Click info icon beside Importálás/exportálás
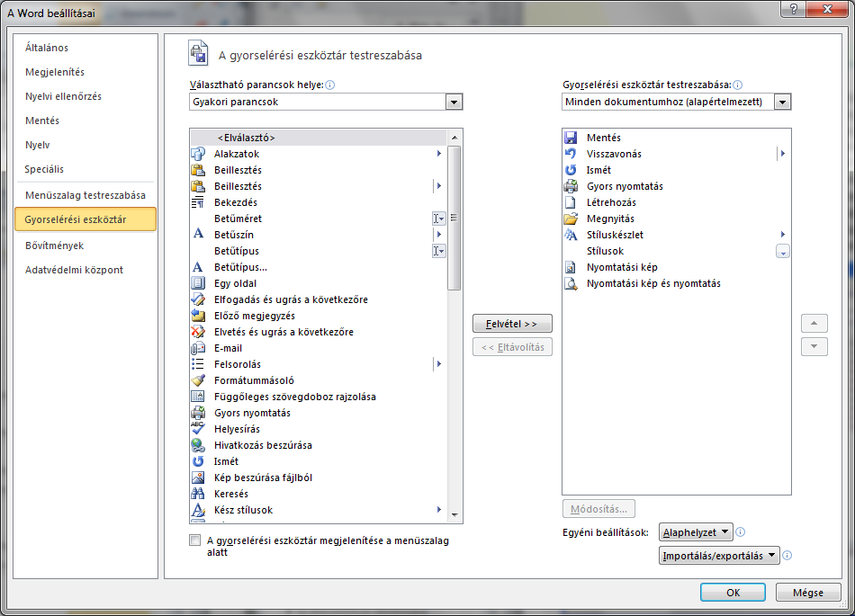Viewport: 855px width, 616px height. 787,556
